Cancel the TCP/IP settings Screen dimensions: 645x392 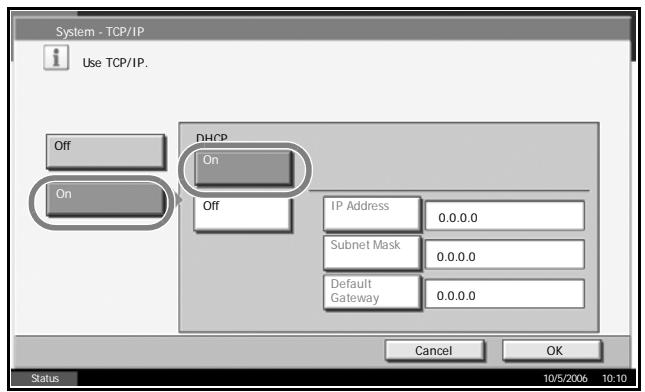[434, 350]
